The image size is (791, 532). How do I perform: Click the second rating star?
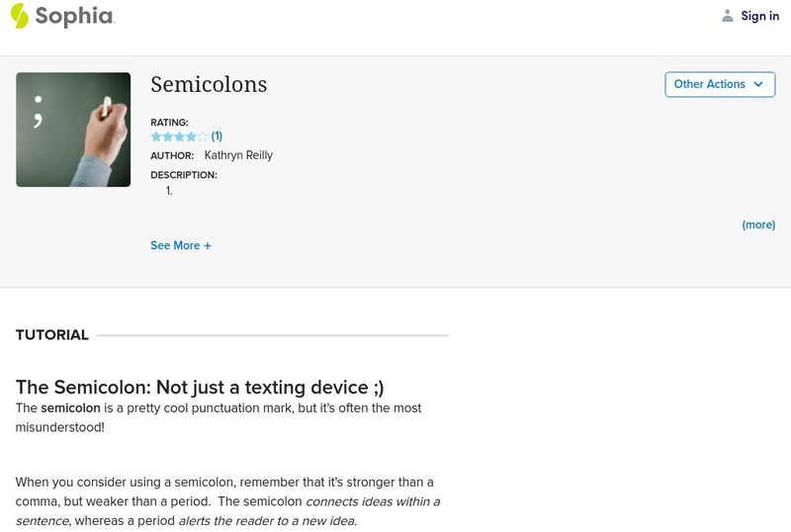[167, 136]
